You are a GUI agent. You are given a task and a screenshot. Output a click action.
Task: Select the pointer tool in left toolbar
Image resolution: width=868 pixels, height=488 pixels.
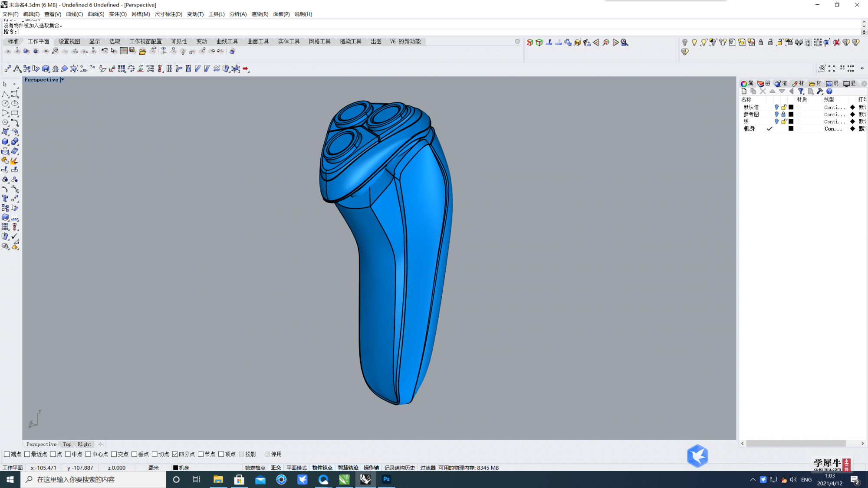pos(5,84)
